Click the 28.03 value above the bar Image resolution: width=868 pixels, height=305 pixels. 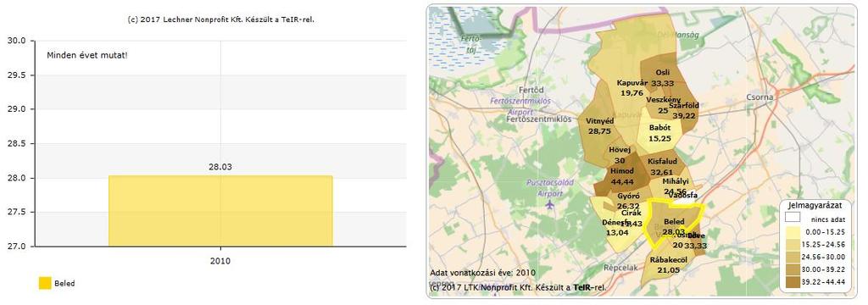coord(220,167)
